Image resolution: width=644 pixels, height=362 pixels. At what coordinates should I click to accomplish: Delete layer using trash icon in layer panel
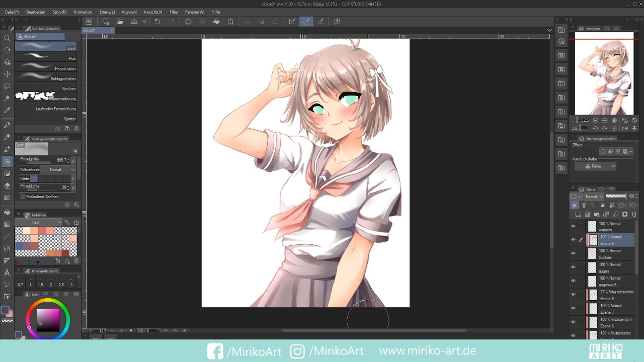(x=634, y=214)
